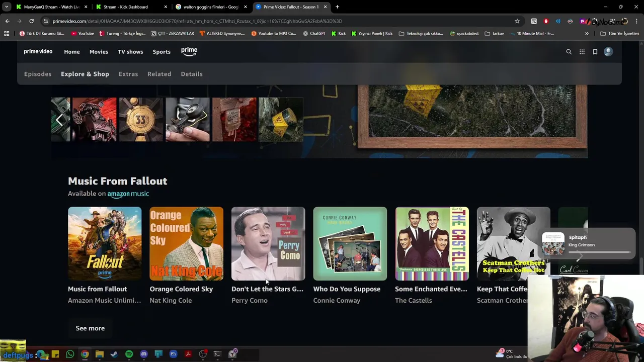The image size is (644, 362).
Task: Open the Teknoloji çok sikko bookmark folder
Action: (421, 33)
